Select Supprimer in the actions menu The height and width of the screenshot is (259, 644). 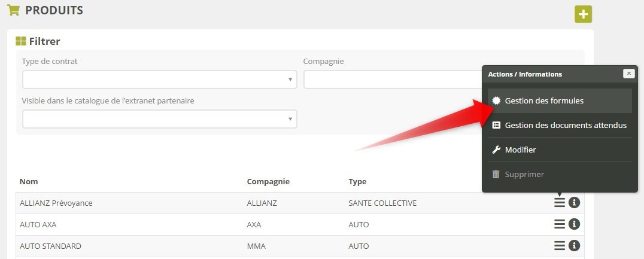(x=524, y=175)
